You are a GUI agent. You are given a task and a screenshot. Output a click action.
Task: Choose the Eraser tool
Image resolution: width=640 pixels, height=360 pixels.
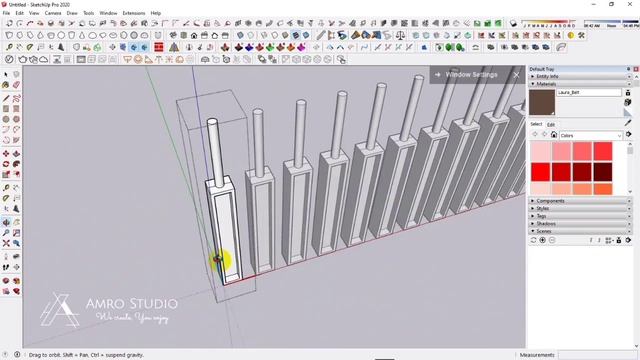(16, 85)
